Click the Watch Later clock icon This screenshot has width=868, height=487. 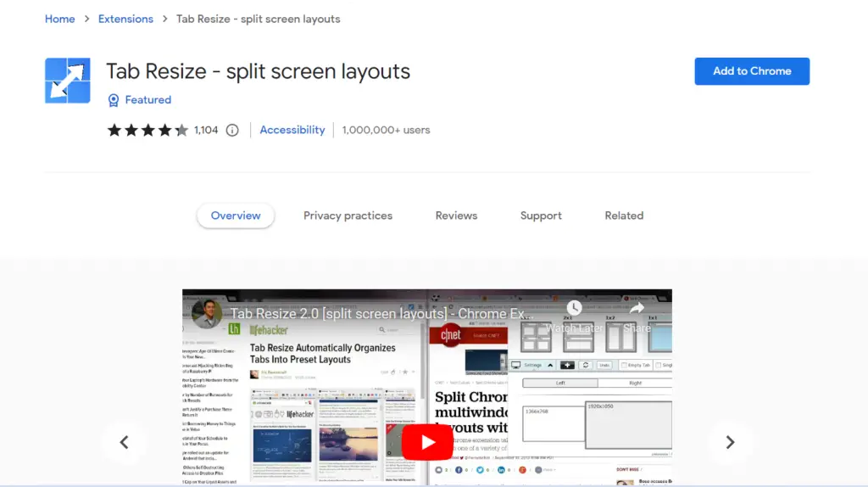pos(574,308)
